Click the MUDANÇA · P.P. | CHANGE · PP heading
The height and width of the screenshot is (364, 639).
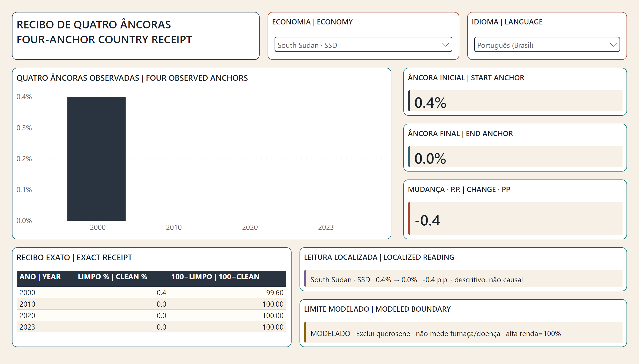pyautogui.click(x=459, y=189)
